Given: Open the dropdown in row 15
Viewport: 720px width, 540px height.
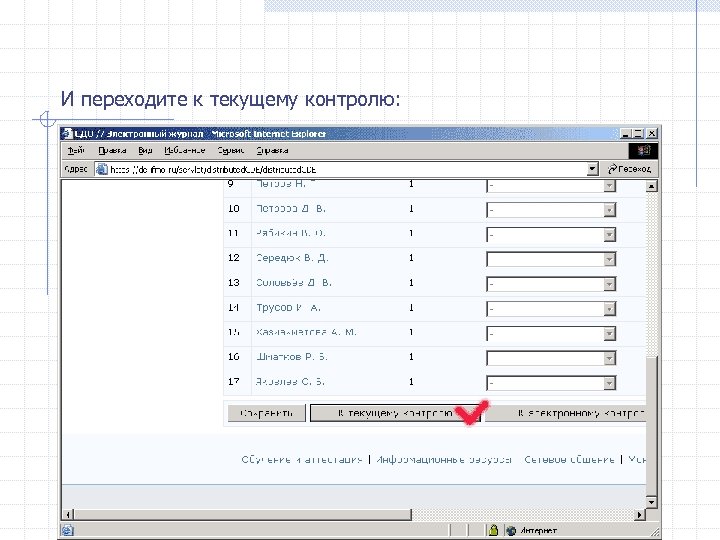Looking at the screenshot, I should click(x=609, y=333).
